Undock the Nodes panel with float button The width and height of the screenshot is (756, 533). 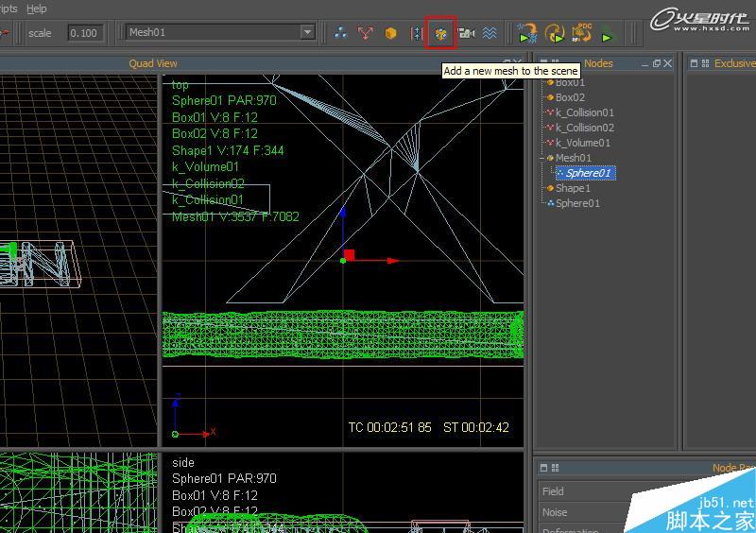(656, 63)
